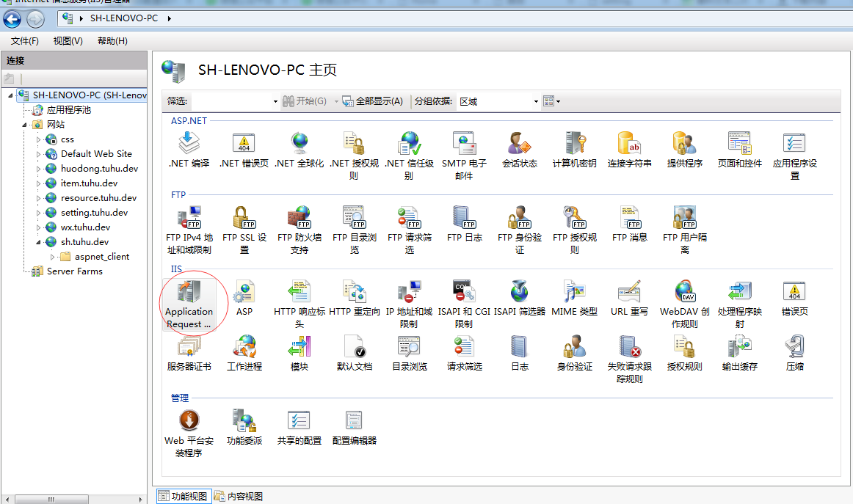This screenshot has width=853, height=504.
Task: Open IIS 目录浏览 feature
Action: pos(409,354)
